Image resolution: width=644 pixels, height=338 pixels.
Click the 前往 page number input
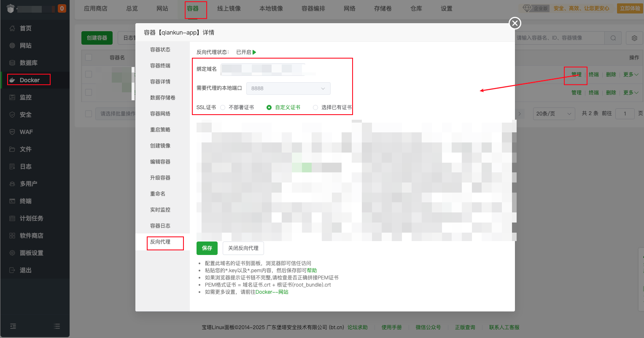coord(625,114)
